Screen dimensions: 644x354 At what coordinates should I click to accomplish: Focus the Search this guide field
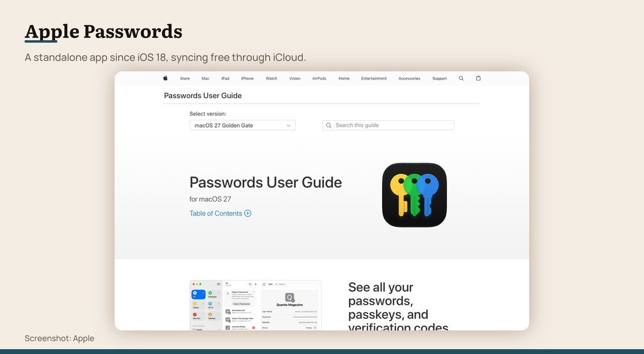(388, 126)
